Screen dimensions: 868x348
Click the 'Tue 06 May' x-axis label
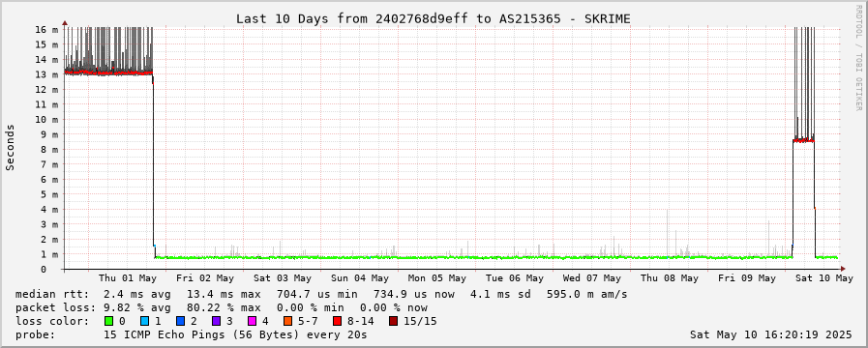[515, 278]
